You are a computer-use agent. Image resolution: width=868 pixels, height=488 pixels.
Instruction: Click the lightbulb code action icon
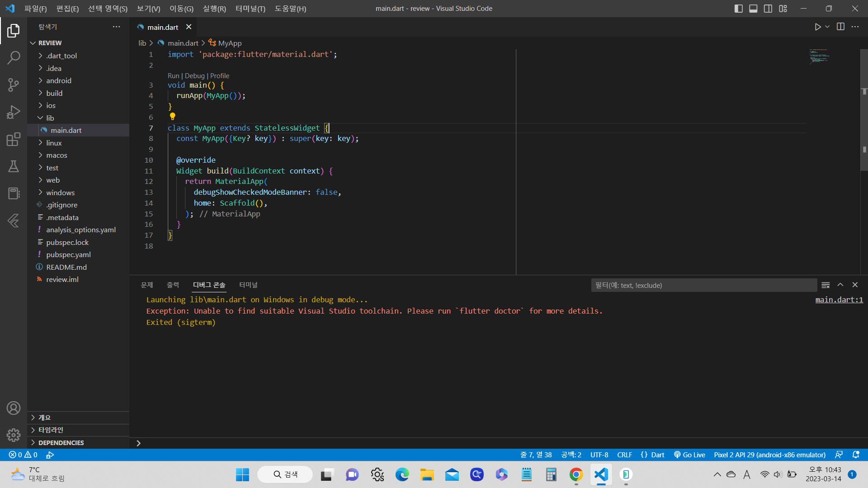[x=172, y=117]
